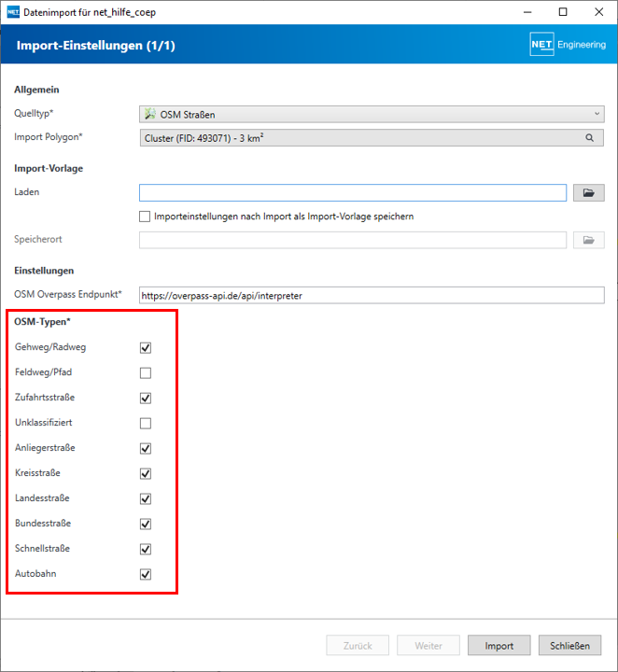This screenshot has height=672, width=618.
Task: Click the Quelltyp* label
Action: tap(34, 113)
